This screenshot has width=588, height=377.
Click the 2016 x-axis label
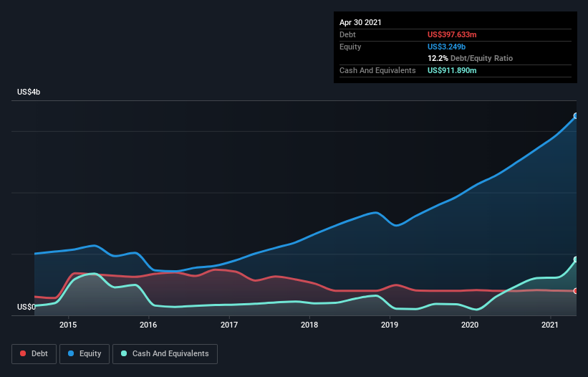[x=148, y=325]
